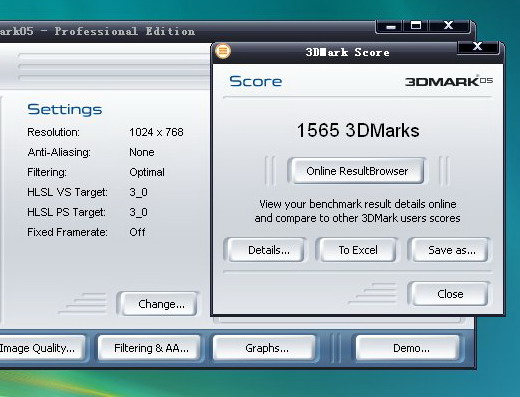Launch the Demo... button

pos(411,348)
